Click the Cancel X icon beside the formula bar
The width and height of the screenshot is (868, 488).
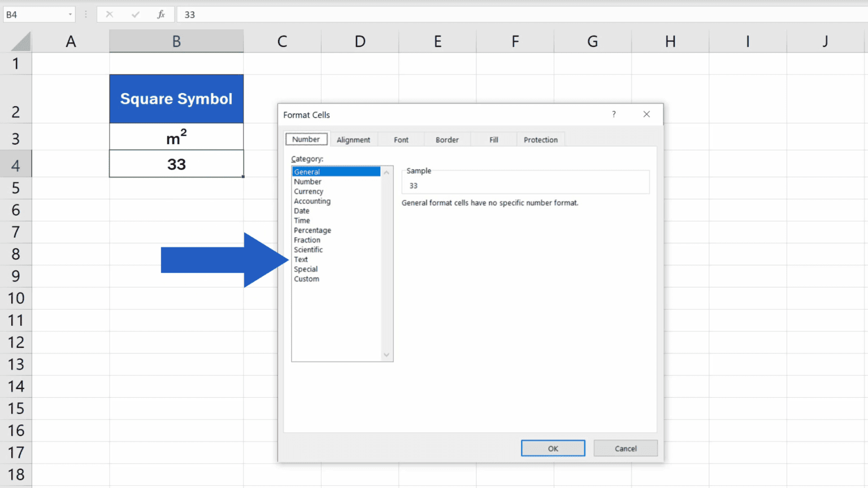click(109, 14)
